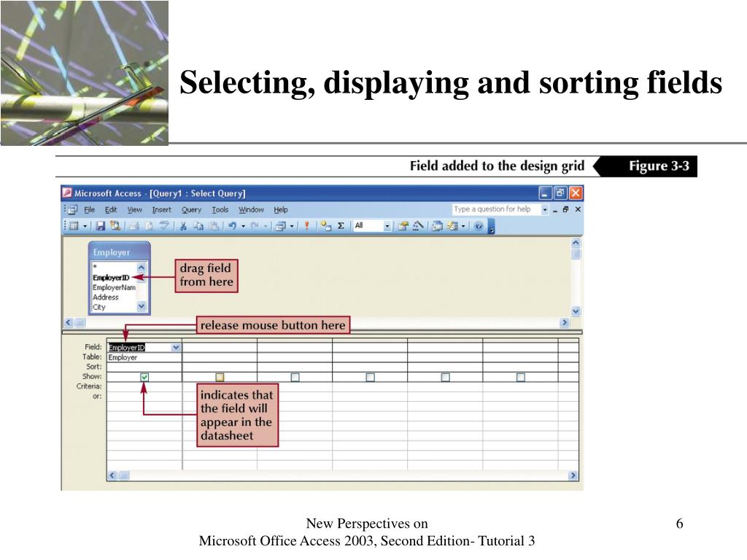The height and width of the screenshot is (560, 747).
Task: Open Print Preview from the toolbar
Action: click(x=149, y=226)
